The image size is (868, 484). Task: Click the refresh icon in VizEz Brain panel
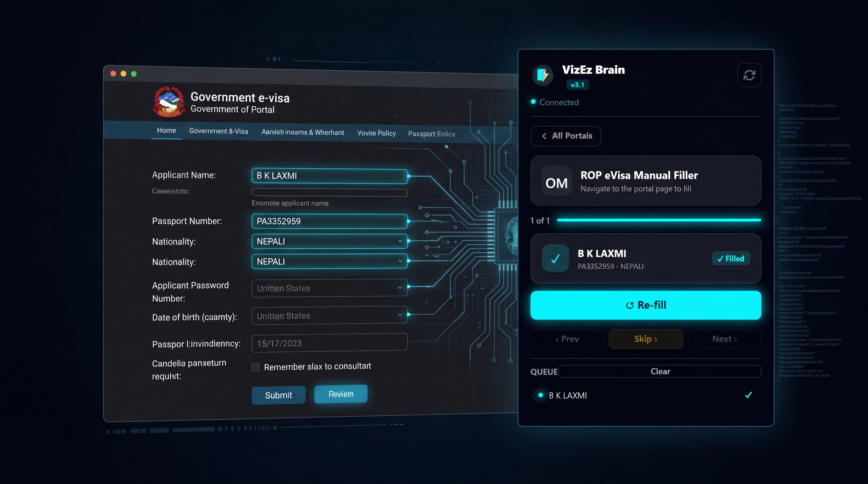click(749, 75)
